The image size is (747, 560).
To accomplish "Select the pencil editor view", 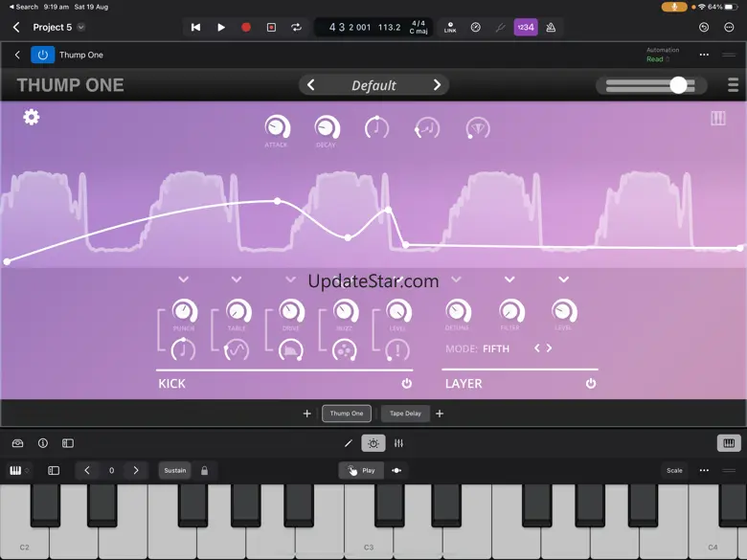I will (x=349, y=443).
